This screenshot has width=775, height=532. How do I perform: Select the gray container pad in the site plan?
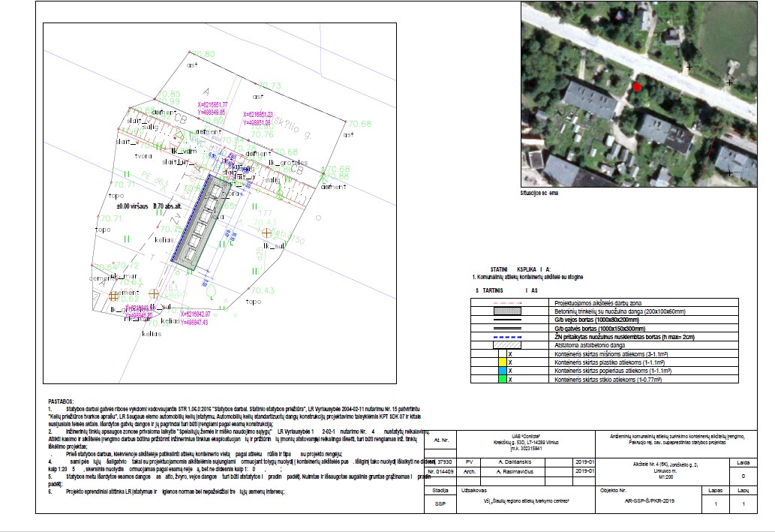(x=201, y=221)
